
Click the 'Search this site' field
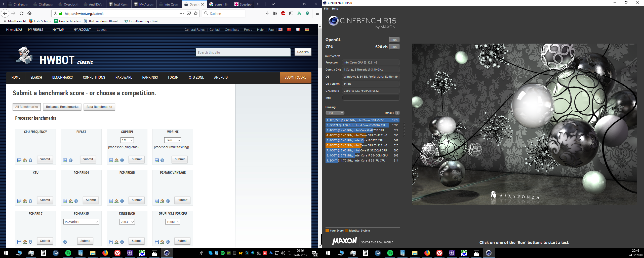[243, 52]
